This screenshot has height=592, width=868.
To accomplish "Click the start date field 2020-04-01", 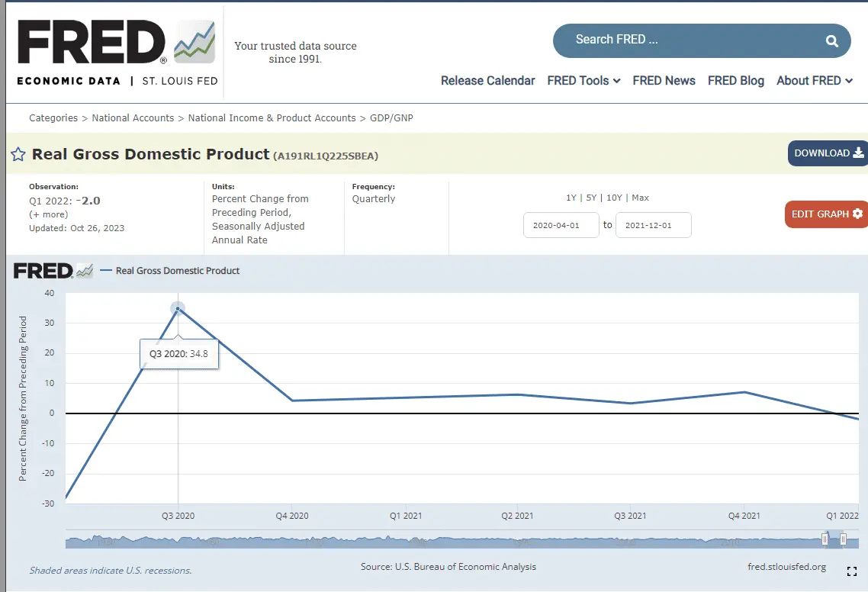I will (561, 225).
